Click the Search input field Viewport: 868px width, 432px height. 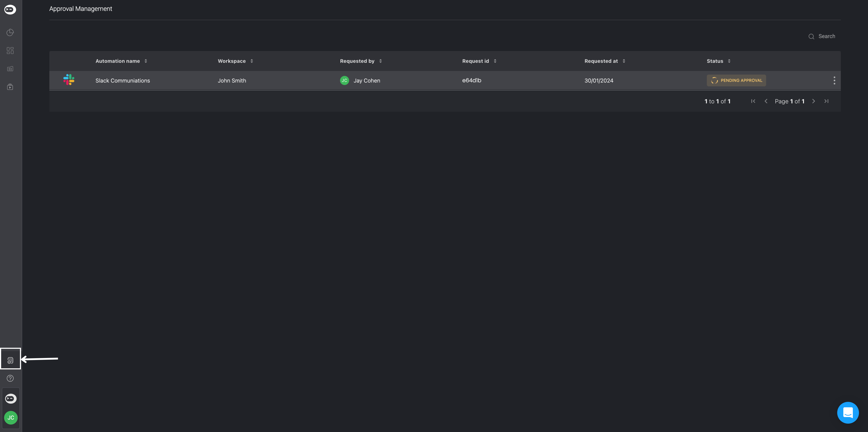click(827, 36)
